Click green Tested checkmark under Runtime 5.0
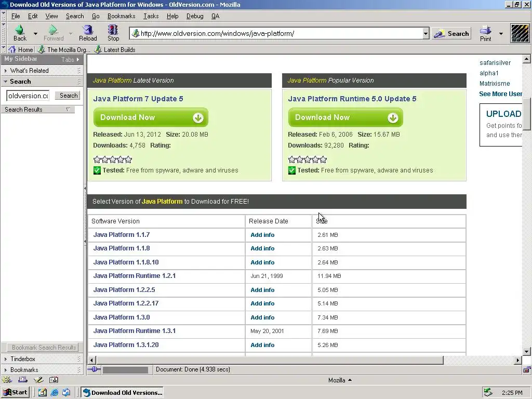 pos(292,170)
